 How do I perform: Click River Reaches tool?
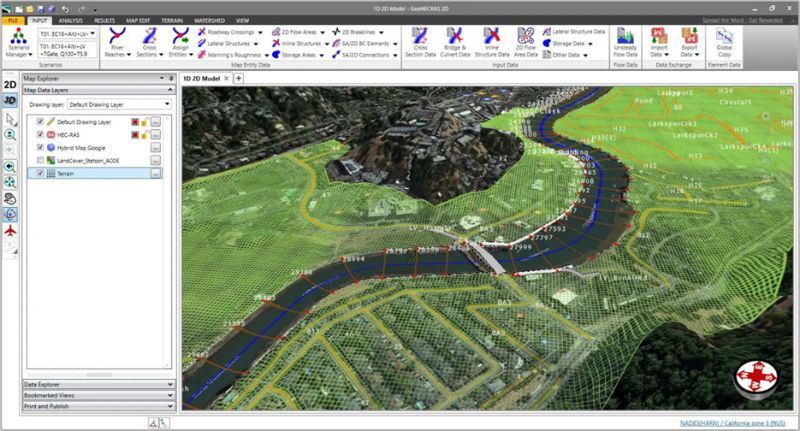[x=117, y=43]
